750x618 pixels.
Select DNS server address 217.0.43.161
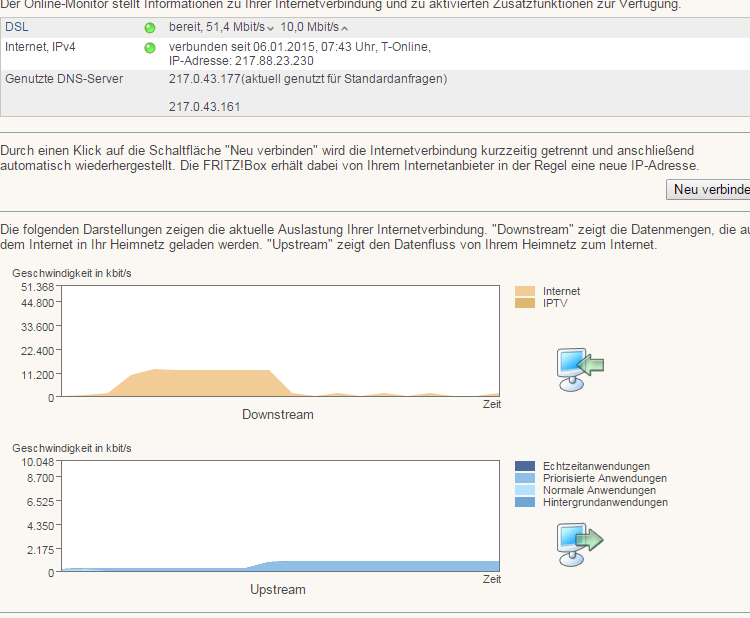pos(204,107)
